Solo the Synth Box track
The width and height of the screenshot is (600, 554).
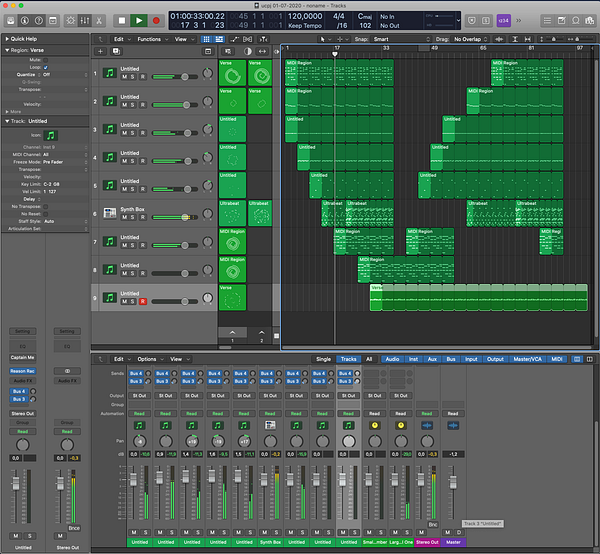134,217
